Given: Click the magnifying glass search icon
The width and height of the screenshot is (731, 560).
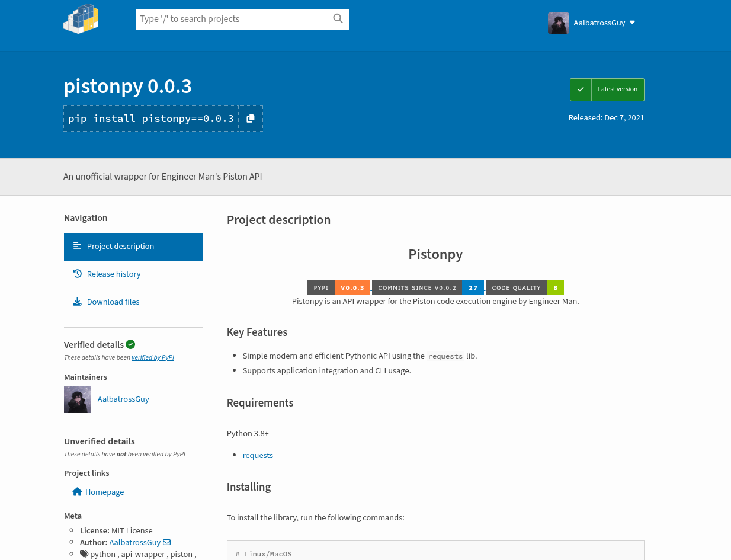Looking at the screenshot, I should (x=338, y=19).
